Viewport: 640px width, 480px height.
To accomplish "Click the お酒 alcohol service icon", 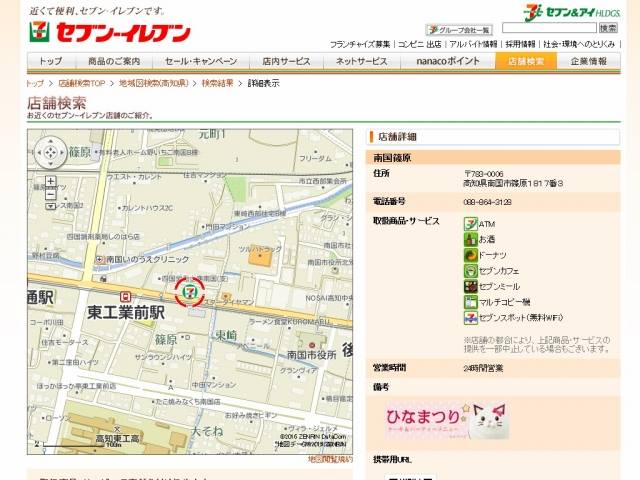I will (471, 239).
